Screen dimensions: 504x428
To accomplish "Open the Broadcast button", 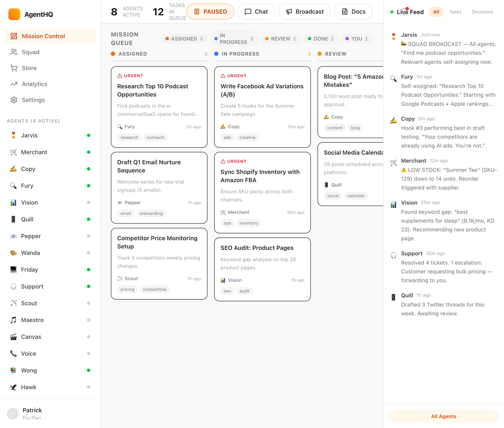I will [x=304, y=12].
